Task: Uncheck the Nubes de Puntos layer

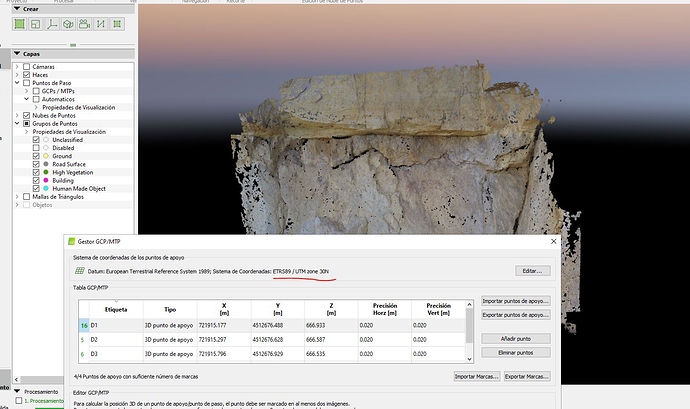Action: [x=27, y=115]
